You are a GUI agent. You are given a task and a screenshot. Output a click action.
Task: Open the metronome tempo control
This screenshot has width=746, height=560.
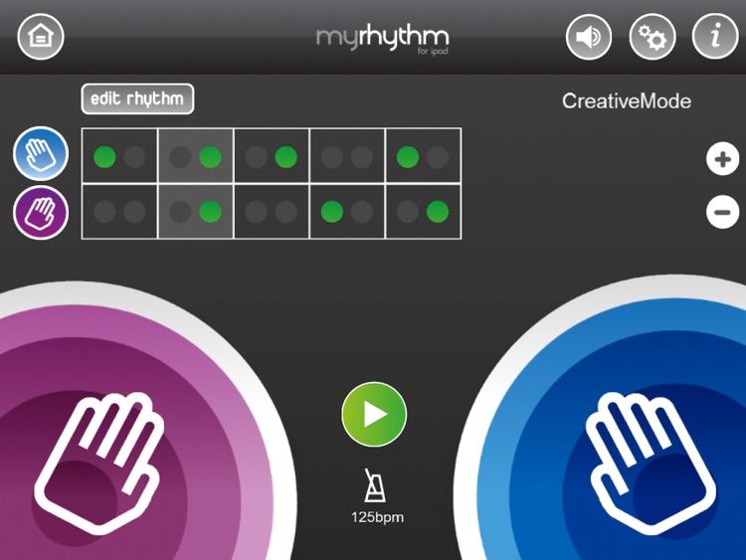click(x=374, y=485)
